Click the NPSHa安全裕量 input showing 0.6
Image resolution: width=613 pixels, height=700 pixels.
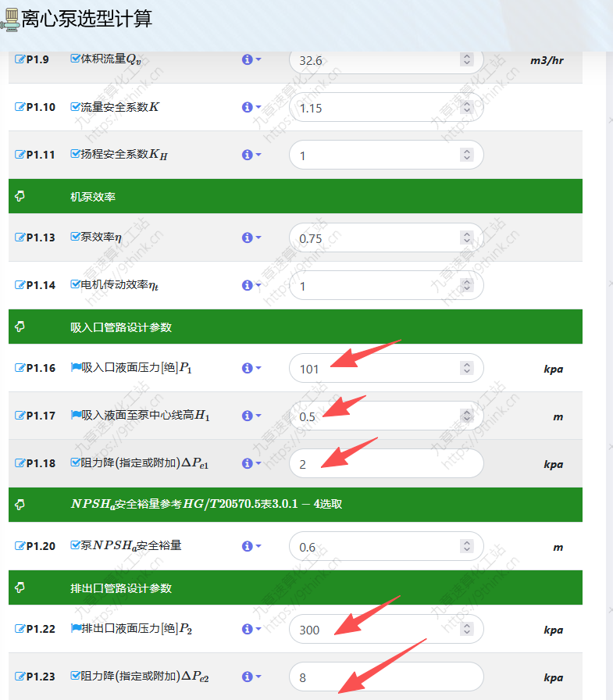(387, 546)
